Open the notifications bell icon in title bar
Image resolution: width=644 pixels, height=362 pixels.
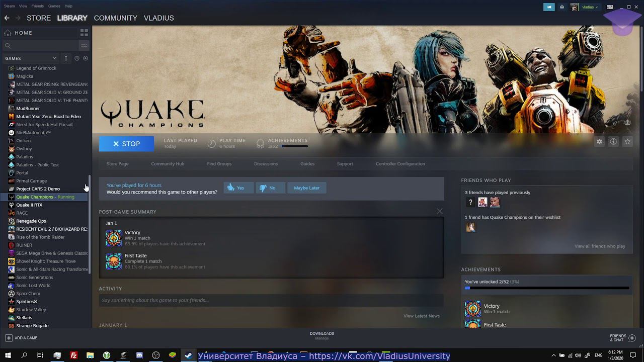click(x=562, y=7)
